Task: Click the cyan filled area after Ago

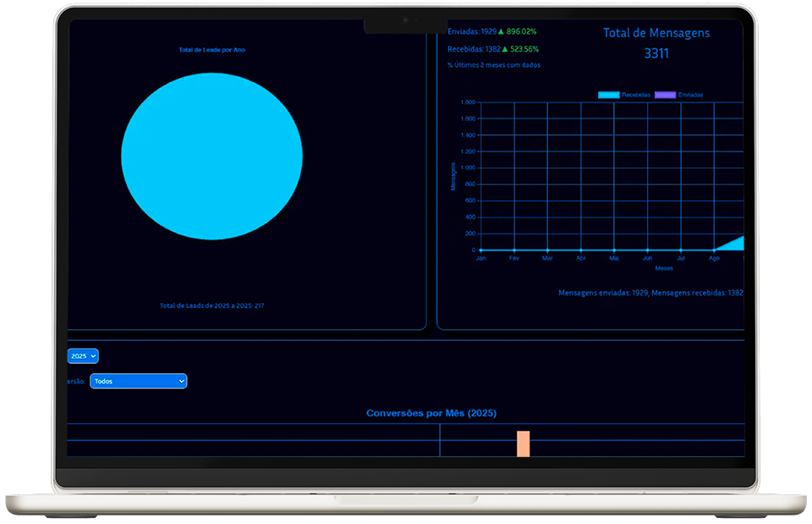Action: (x=736, y=245)
